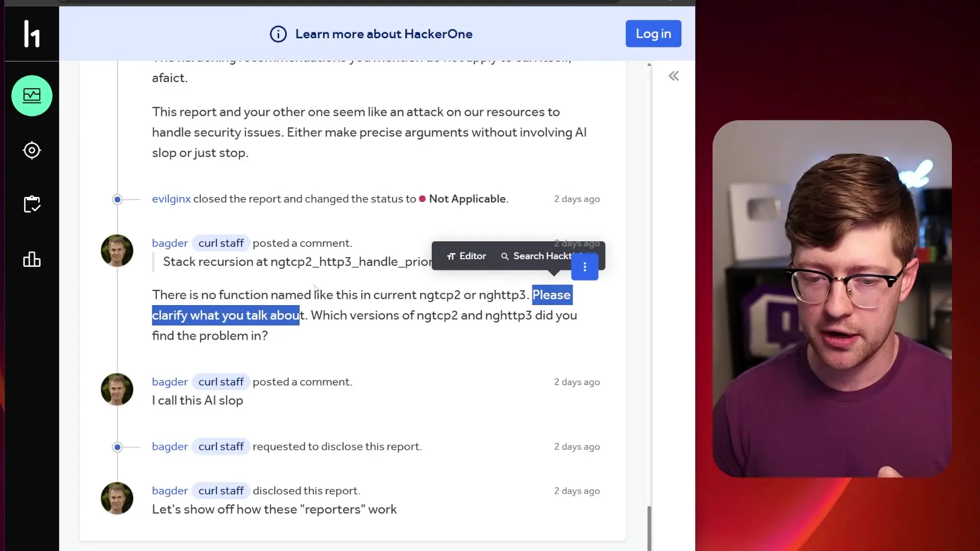Viewport: 980px width, 551px height.
Task: Open the three-dot blue options button
Action: [584, 267]
